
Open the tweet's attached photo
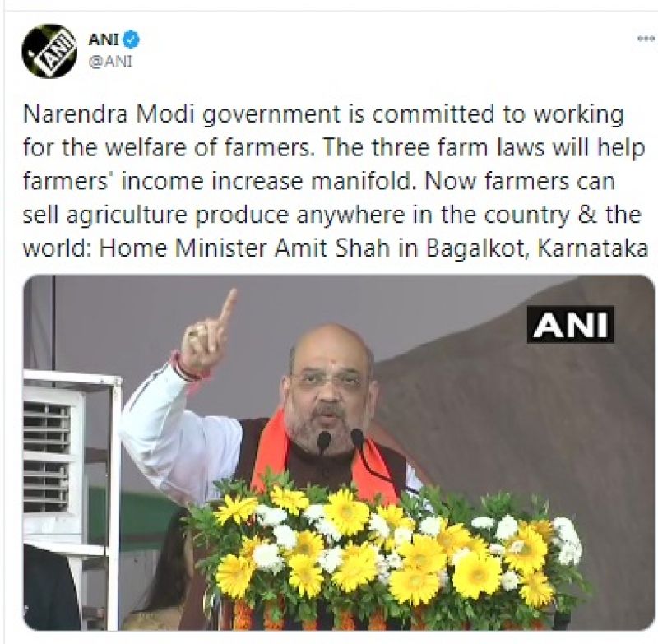(x=339, y=452)
